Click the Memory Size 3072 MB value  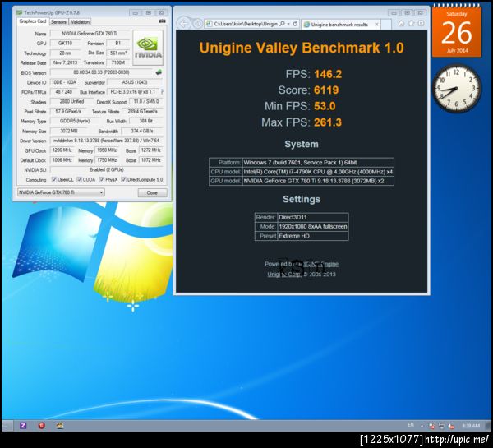69,131
